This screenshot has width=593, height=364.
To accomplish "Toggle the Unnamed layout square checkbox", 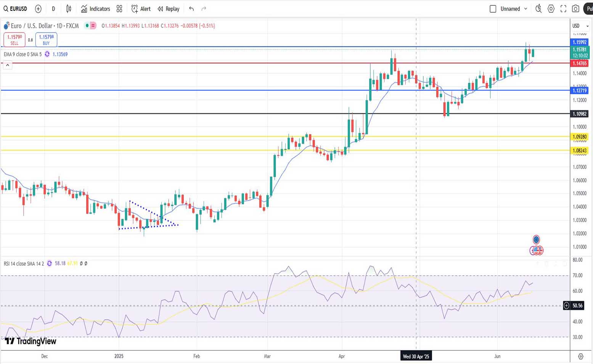I will coord(493,9).
